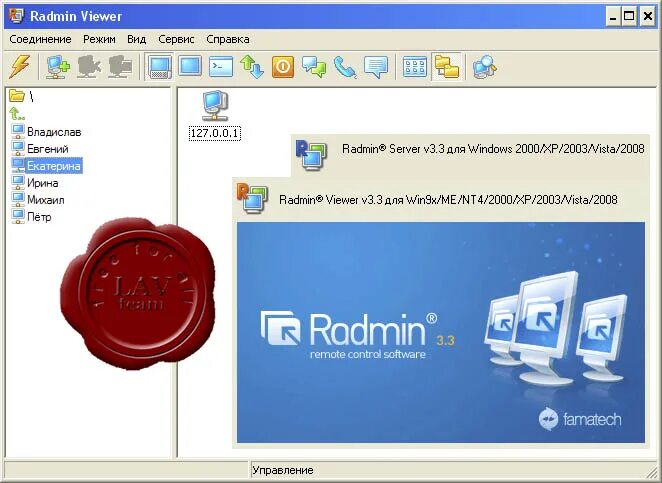This screenshot has width=662, height=483.
Task: Click the lightning Connect To icon
Action: click(x=19, y=67)
